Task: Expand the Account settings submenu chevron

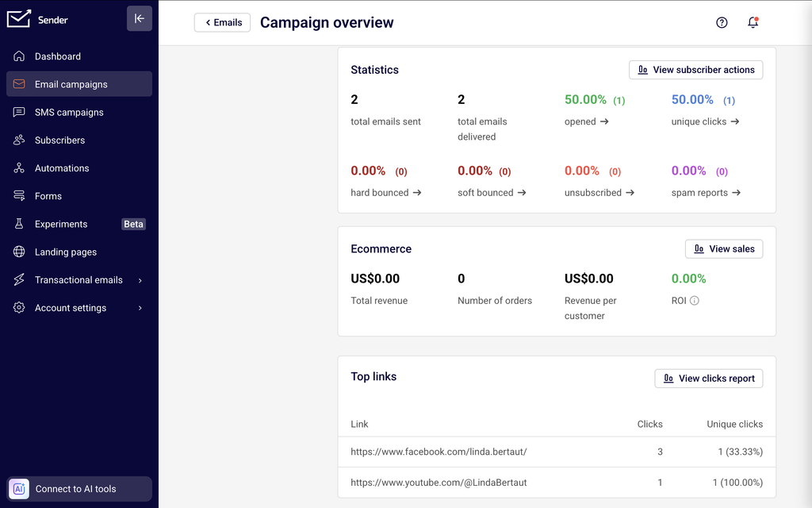Action: [140, 308]
